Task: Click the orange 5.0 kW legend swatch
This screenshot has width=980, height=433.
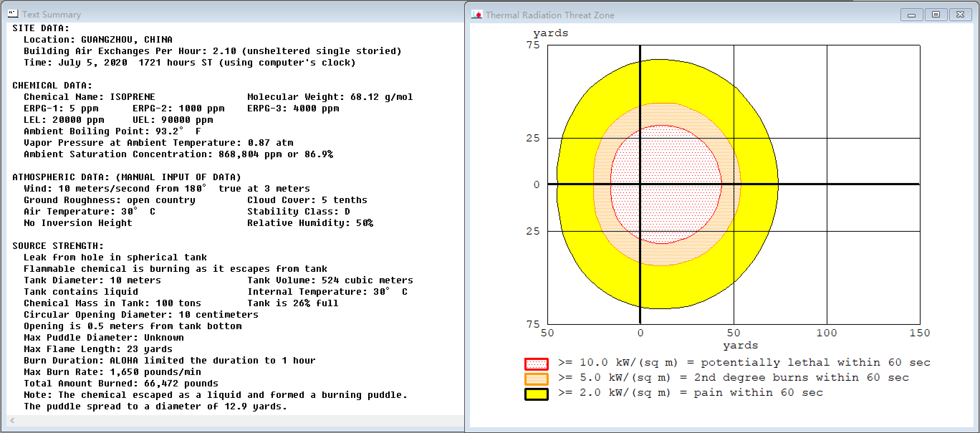Action: click(x=536, y=379)
